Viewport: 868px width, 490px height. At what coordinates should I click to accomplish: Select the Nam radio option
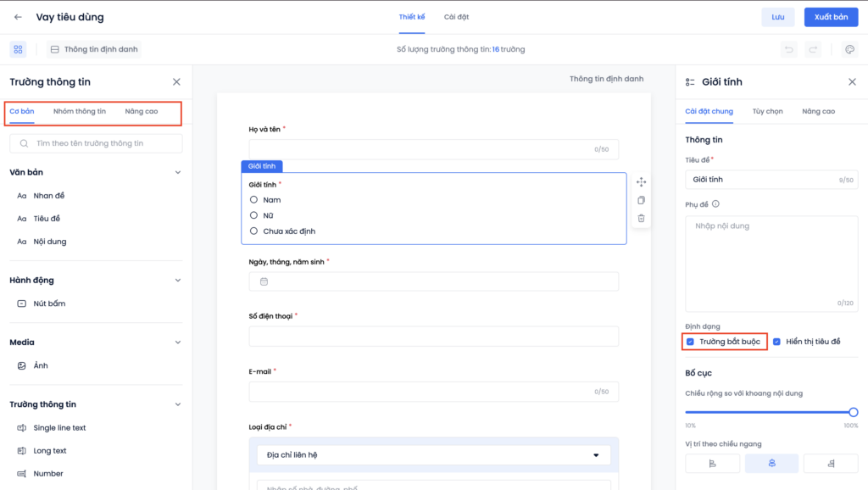(x=253, y=200)
